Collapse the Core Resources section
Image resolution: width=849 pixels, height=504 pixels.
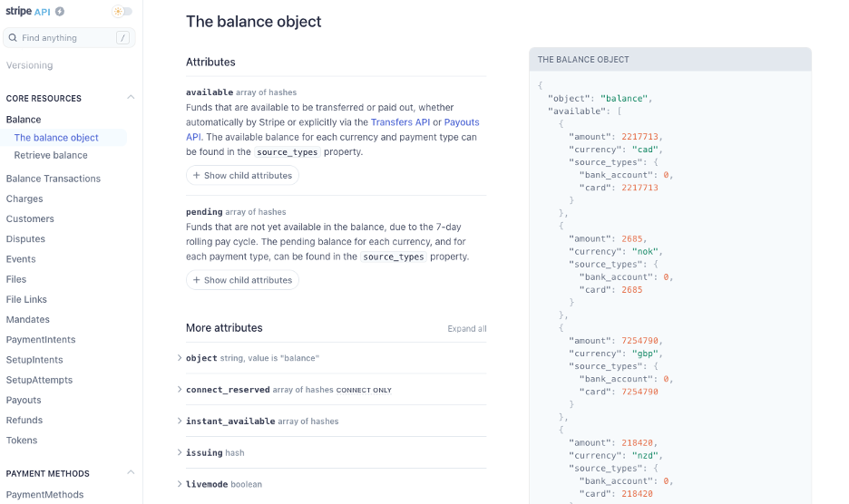[131, 97]
